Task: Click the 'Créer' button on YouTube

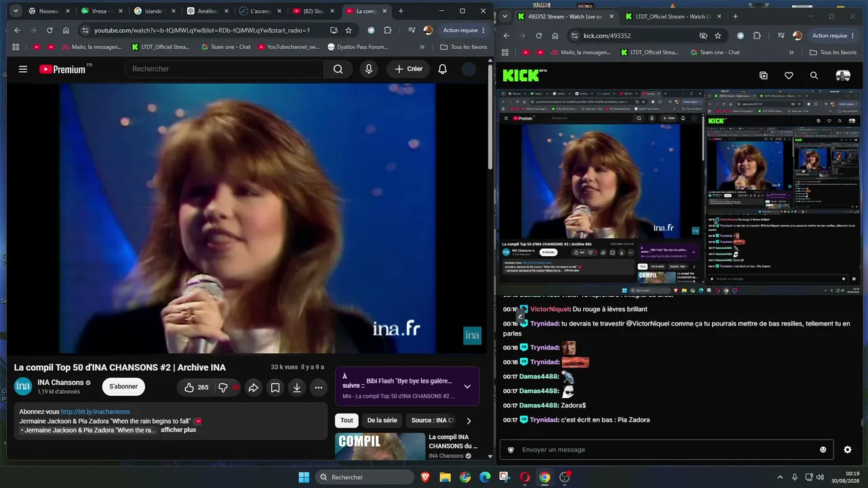Action: [x=409, y=69]
